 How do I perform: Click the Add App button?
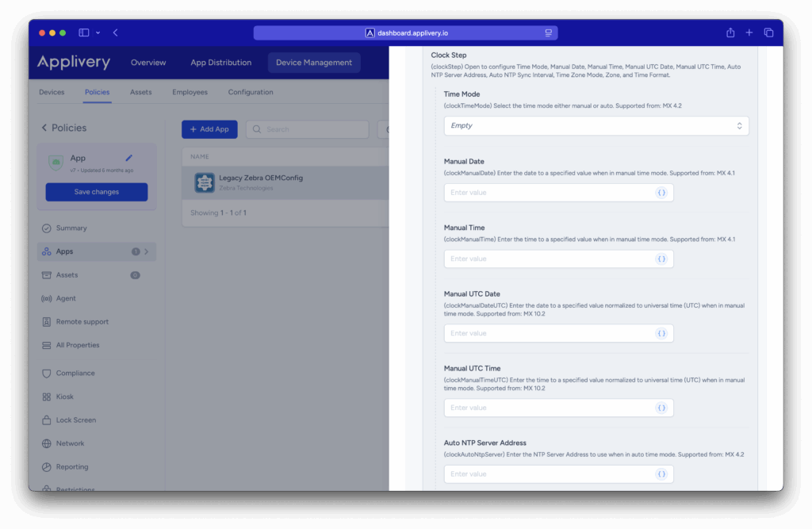[x=209, y=129]
